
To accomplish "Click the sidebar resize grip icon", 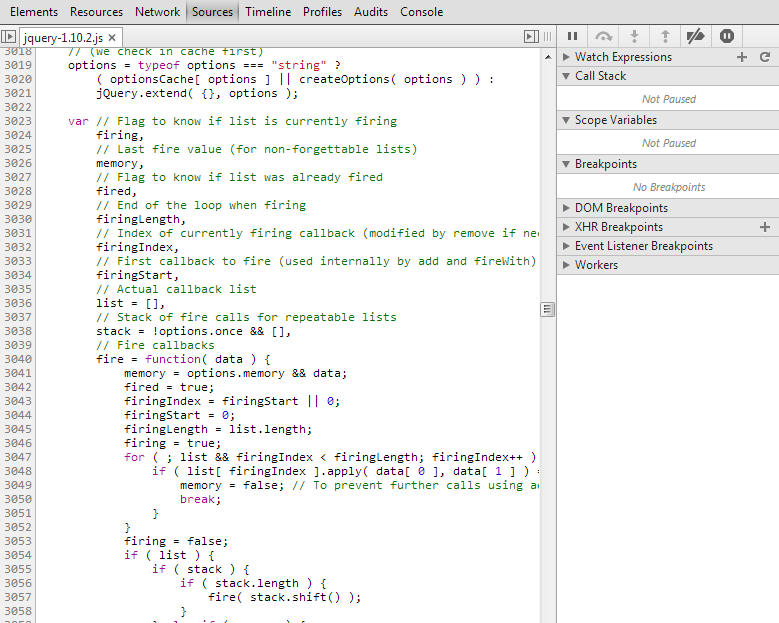I will 547,36.
